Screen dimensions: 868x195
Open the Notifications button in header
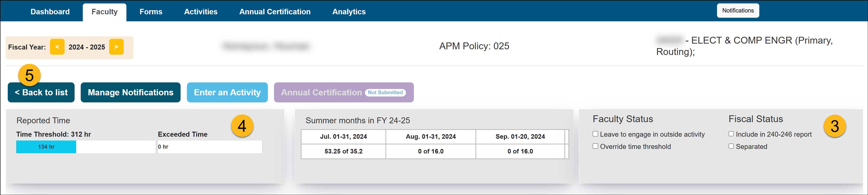tap(738, 11)
